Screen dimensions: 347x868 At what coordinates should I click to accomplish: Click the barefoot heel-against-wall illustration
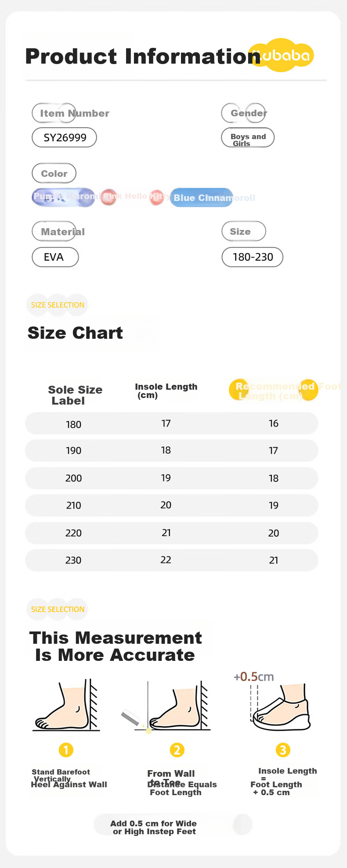click(x=66, y=705)
